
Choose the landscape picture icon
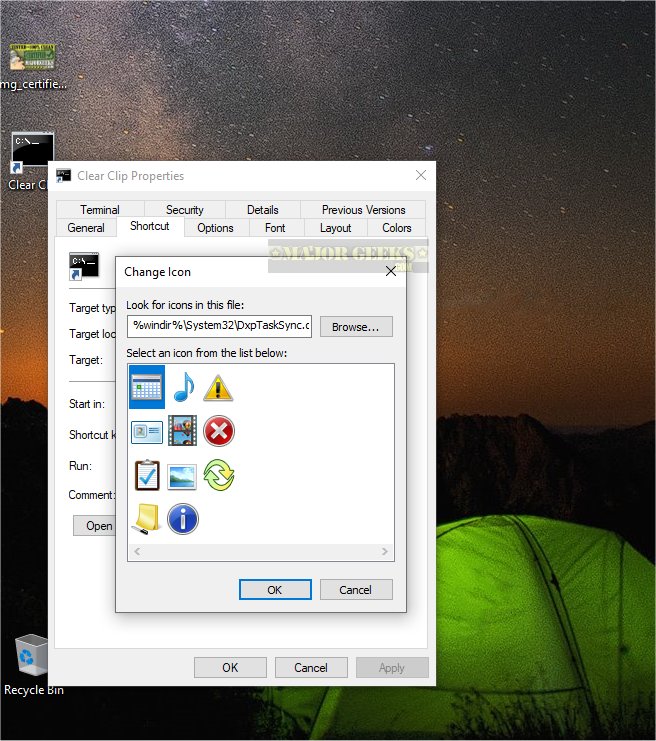182,476
